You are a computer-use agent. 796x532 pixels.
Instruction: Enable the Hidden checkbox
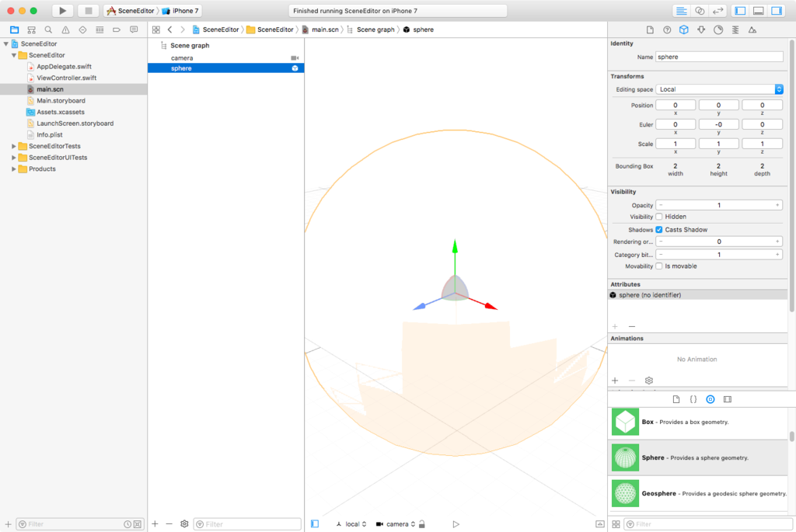click(x=659, y=217)
